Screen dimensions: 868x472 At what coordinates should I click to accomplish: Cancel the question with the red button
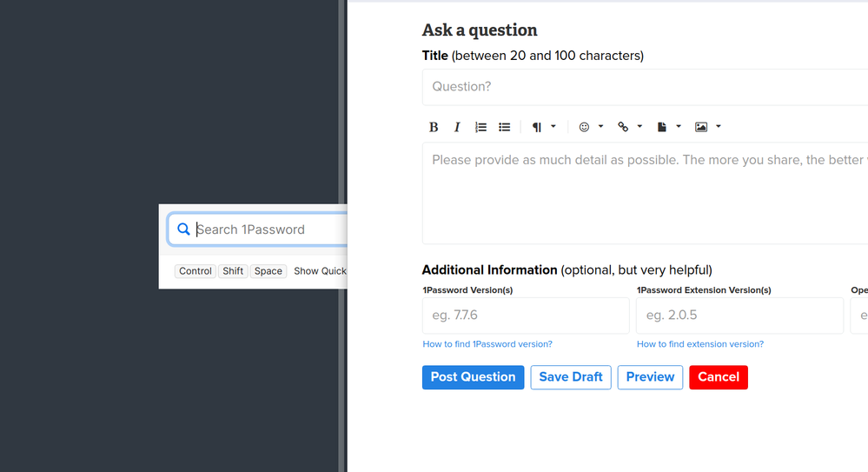point(718,377)
